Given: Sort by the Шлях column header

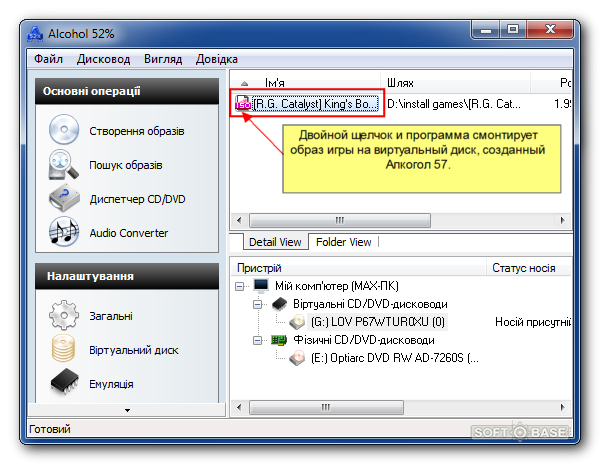Looking at the screenshot, I should (455, 83).
